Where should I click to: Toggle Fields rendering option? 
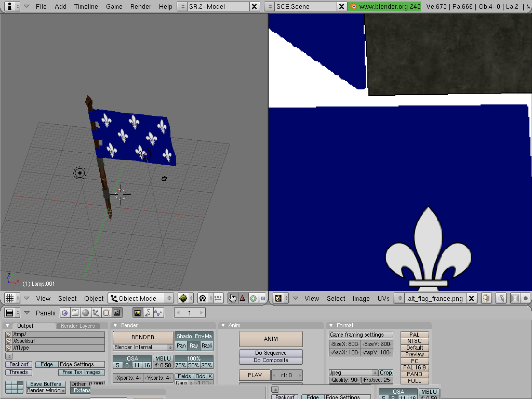tap(184, 376)
